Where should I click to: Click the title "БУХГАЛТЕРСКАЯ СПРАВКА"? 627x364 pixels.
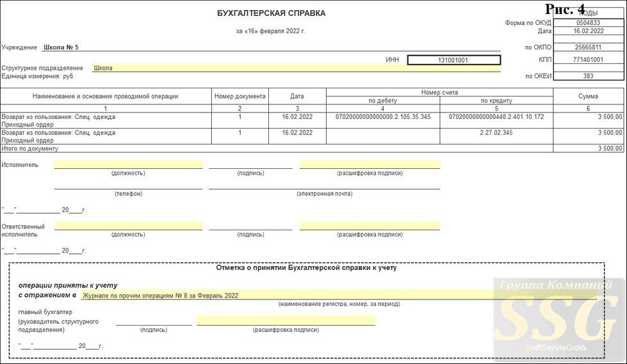pyautogui.click(x=271, y=13)
